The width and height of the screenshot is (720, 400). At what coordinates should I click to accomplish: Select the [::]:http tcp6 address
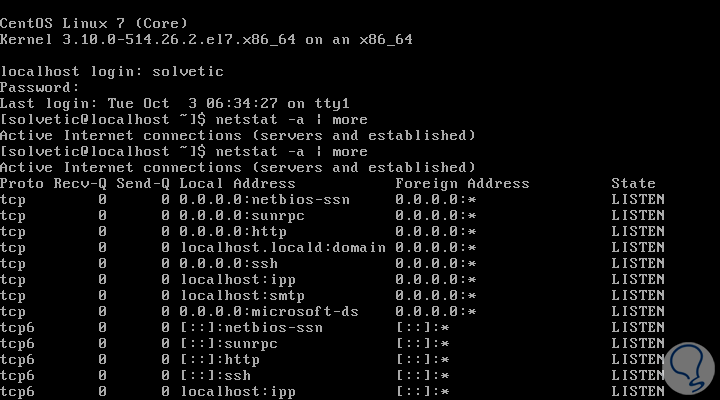220,359
